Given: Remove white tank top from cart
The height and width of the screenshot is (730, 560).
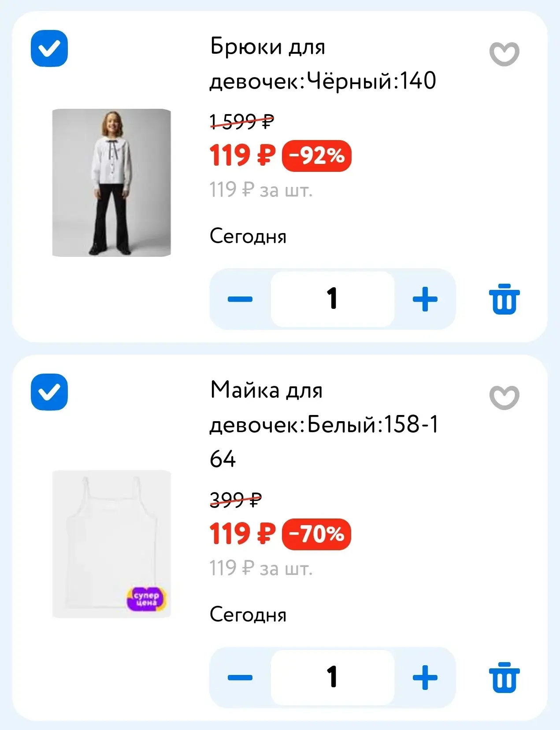Looking at the screenshot, I should coord(504,678).
